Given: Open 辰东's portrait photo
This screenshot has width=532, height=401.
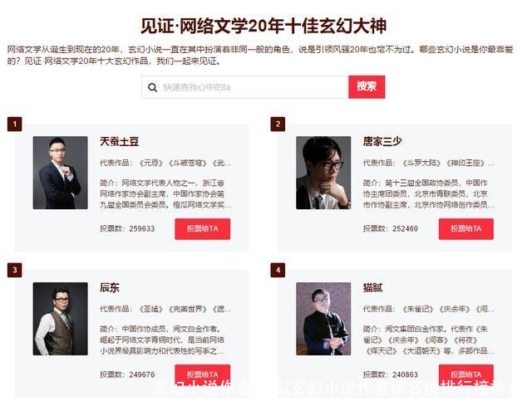Looking at the screenshot, I should tap(61, 319).
